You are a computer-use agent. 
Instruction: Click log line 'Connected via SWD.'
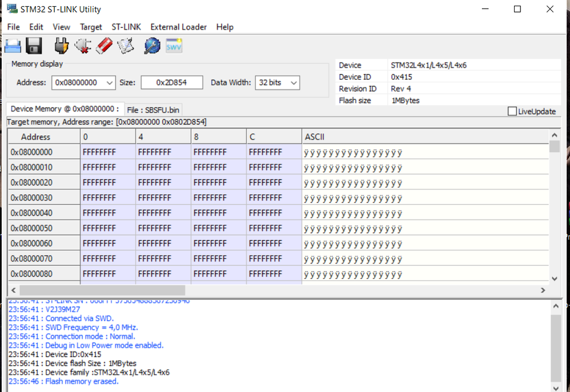coord(61,318)
